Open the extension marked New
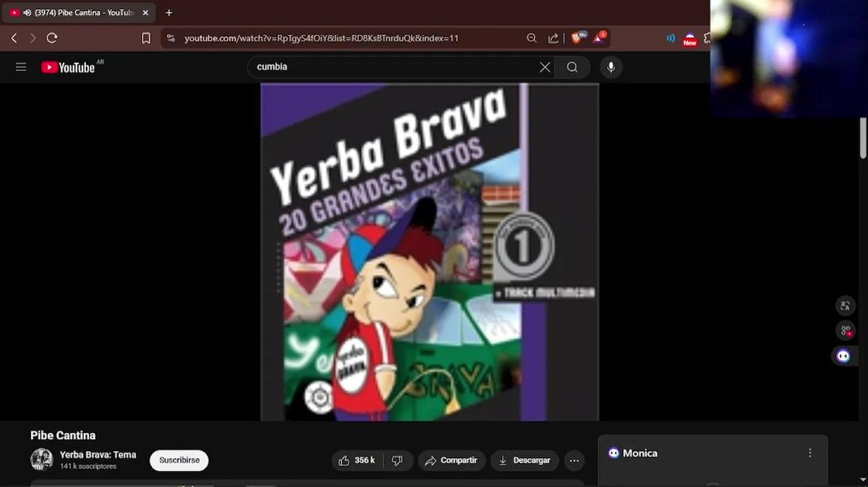The width and height of the screenshot is (868, 487). click(690, 39)
